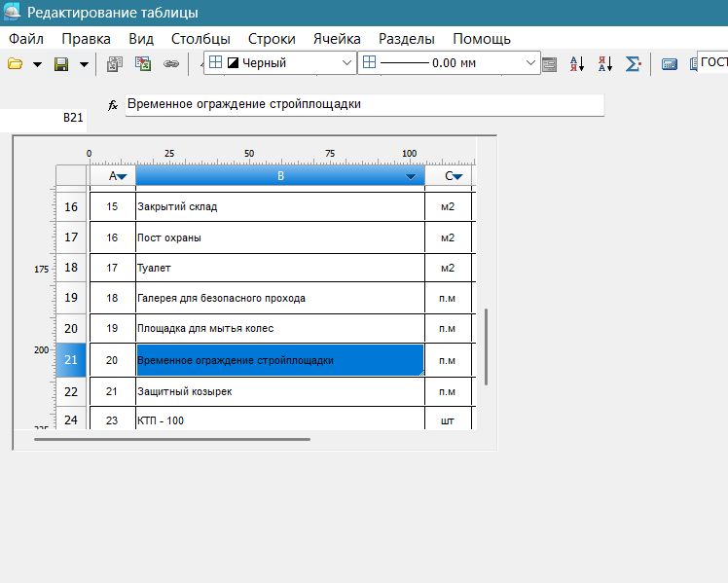728x583 pixels.
Task: Open the Ячейка menu
Action: [337, 39]
